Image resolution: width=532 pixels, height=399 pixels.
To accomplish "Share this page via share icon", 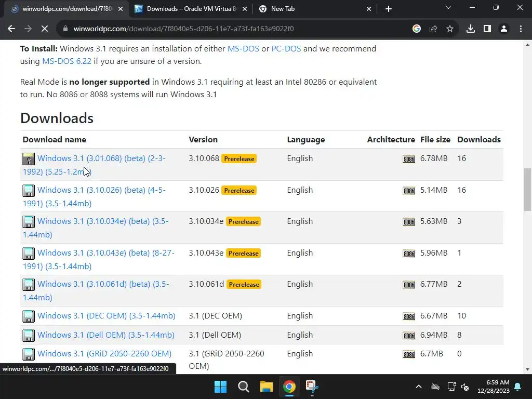I will [x=433, y=29].
